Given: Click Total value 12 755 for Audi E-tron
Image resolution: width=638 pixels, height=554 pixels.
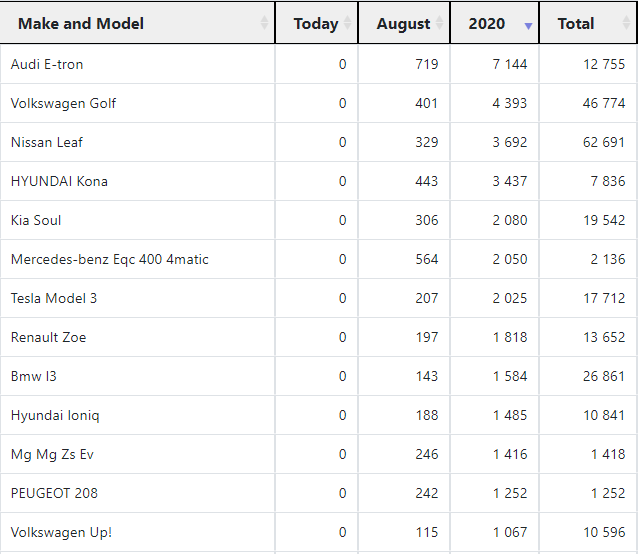Looking at the screenshot, I should pyautogui.click(x=604, y=64).
